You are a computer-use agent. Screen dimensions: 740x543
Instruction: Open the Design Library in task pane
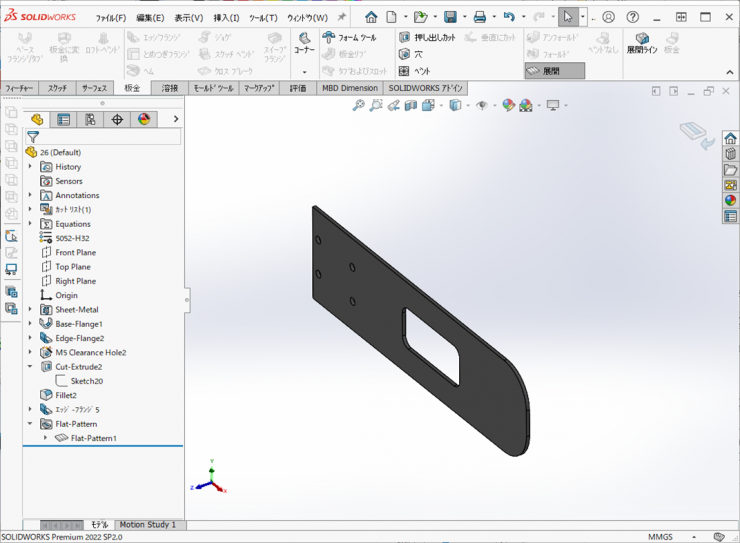pyautogui.click(x=731, y=154)
